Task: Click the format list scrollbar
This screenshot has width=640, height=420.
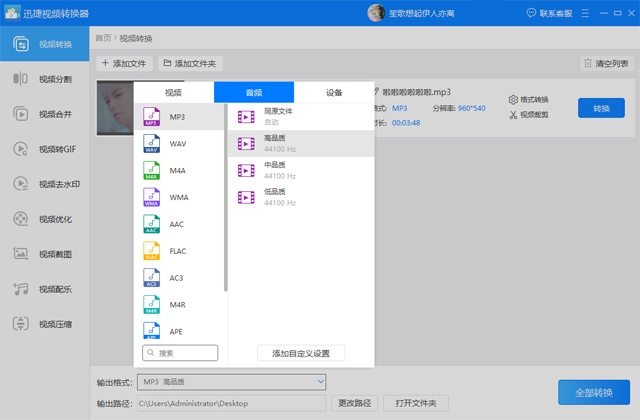Action: click(x=225, y=198)
